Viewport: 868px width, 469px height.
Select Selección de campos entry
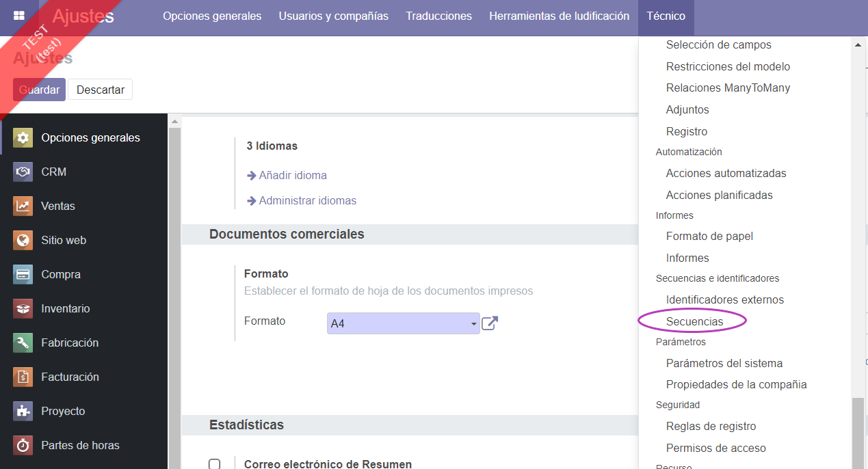[718, 45]
